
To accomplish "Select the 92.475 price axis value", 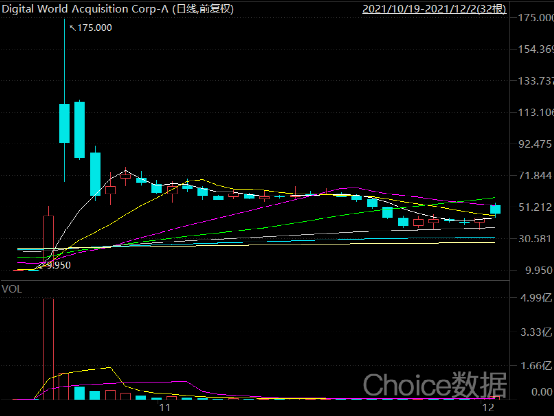I will click(535, 144).
